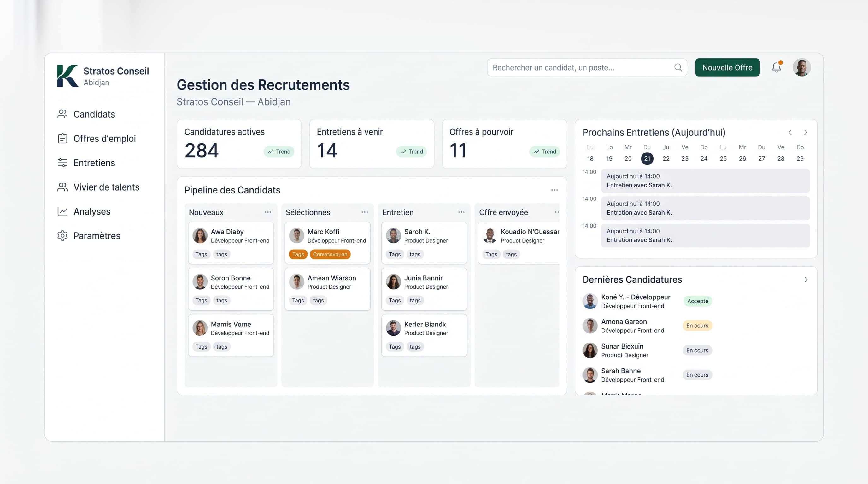
Task: Click the Offres d'emploi clipboard icon
Action: [x=62, y=138]
